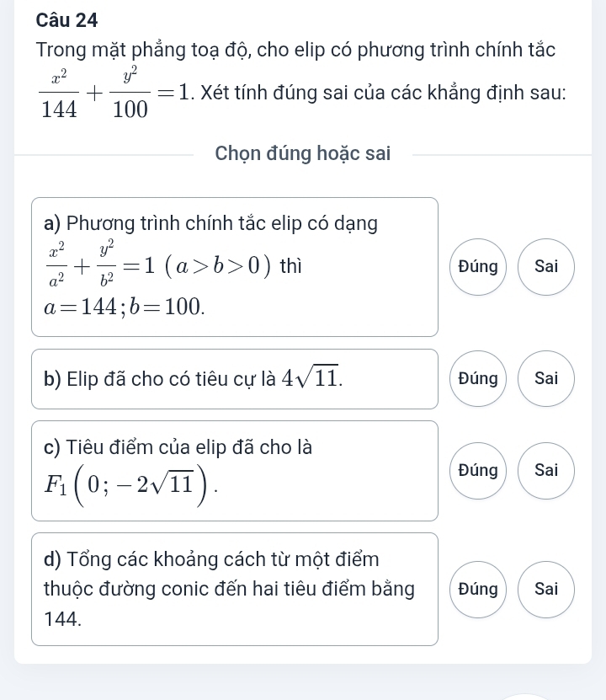The image size is (606, 700).
Task: Select Sai for statement a
Action: pyautogui.click(x=546, y=266)
